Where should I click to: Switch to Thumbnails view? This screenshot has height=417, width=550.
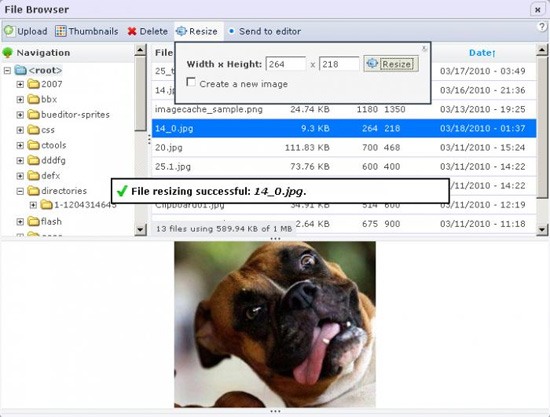(87, 31)
